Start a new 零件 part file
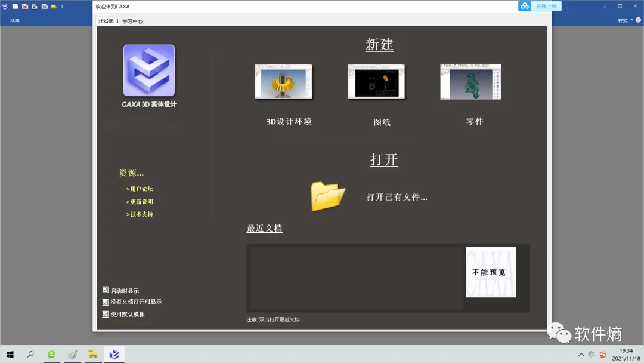This screenshot has height=363, width=644. click(470, 82)
